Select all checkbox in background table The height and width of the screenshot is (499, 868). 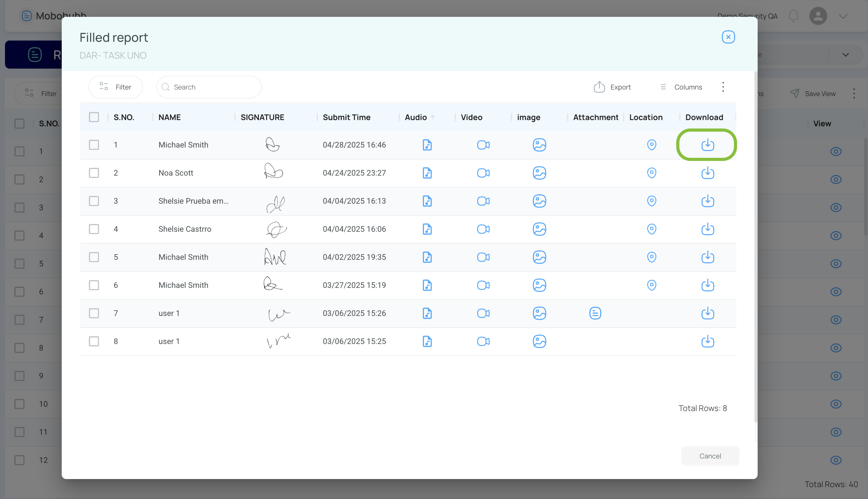(20, 124)
